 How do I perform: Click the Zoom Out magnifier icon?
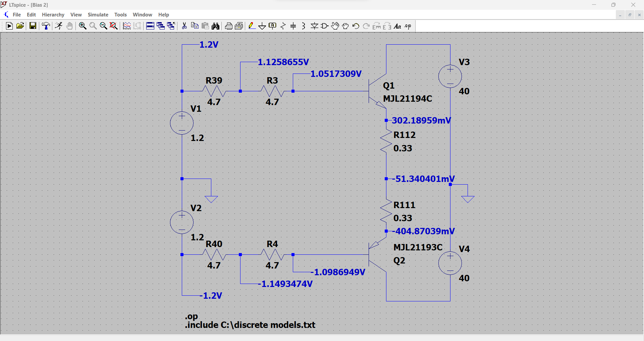103,26
